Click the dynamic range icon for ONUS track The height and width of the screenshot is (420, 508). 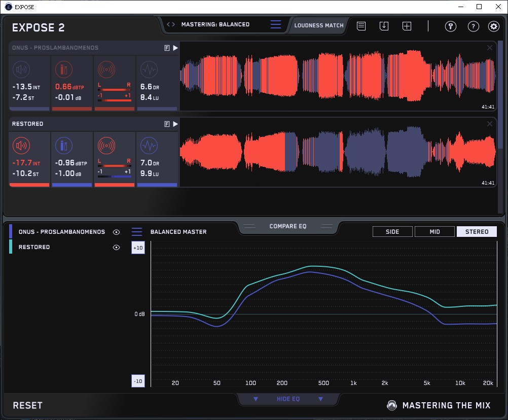[149, 69]
